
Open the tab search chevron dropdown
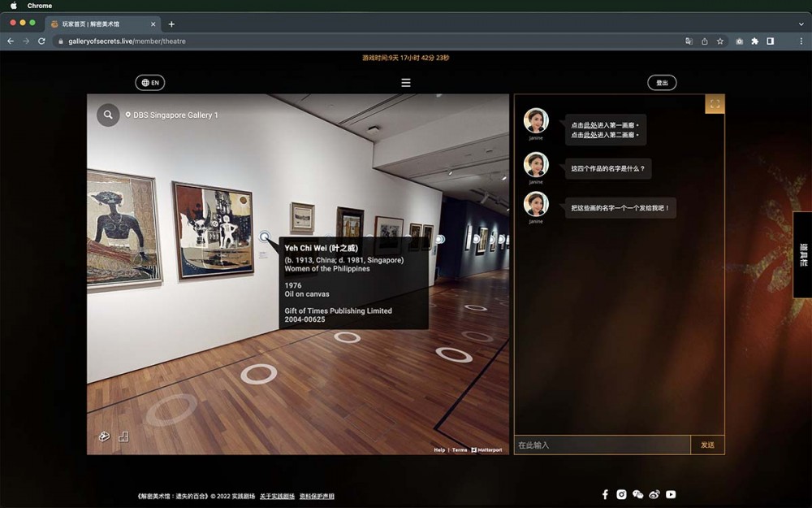click(801, 24)
